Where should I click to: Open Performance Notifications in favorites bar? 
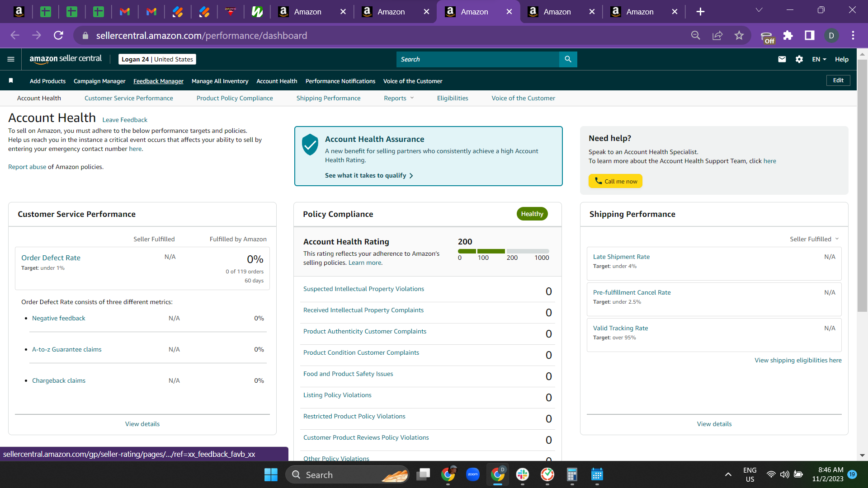[340, 81]
